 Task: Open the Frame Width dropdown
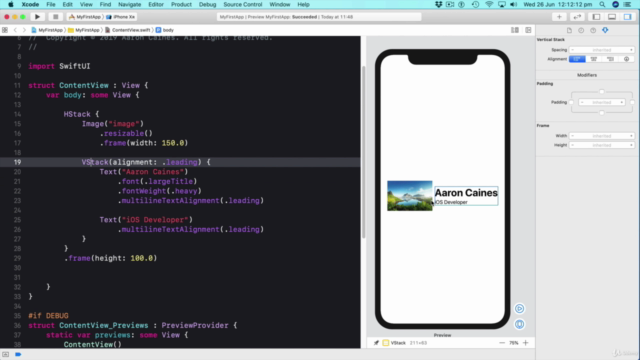tap(602, 136)
